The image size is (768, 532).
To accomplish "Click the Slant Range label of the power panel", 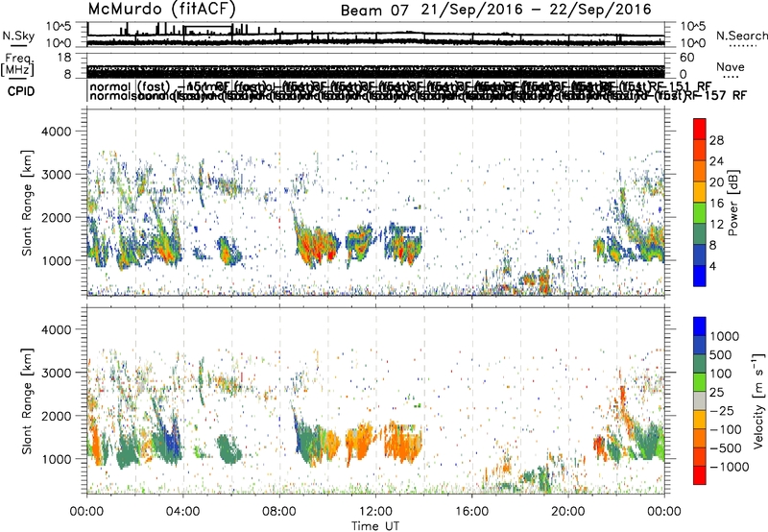I will (27, 203).
